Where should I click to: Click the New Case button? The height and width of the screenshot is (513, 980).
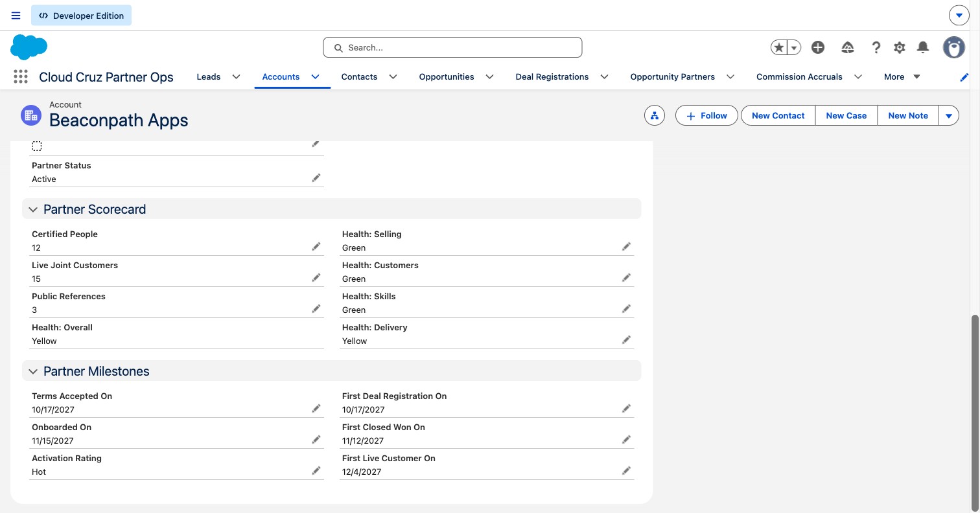(x=846, y=116)
